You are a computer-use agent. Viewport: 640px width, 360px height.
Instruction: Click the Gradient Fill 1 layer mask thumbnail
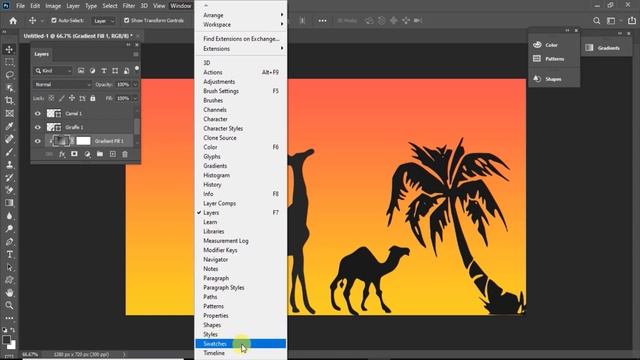(x=83, y=141)
